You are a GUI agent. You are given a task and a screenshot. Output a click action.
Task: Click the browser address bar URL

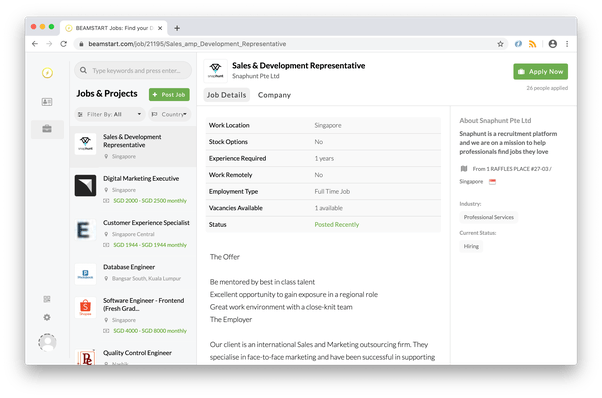[x=187, y=44]
